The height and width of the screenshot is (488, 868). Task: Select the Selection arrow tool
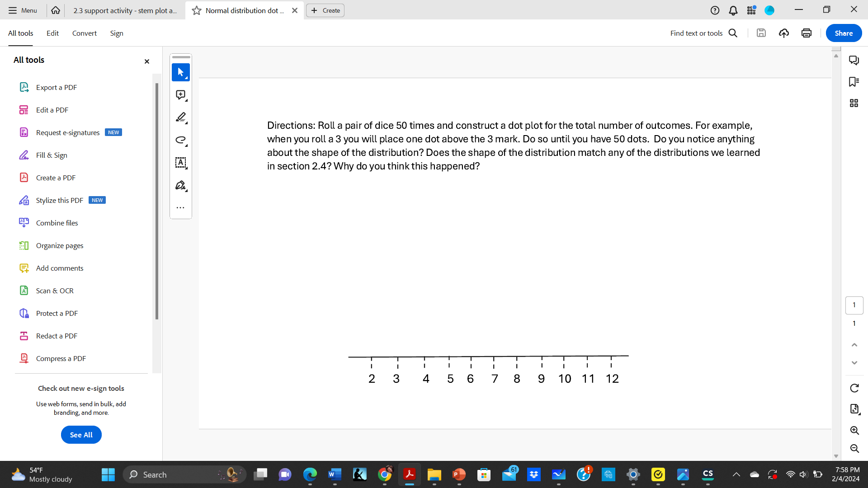pos(180,72)
